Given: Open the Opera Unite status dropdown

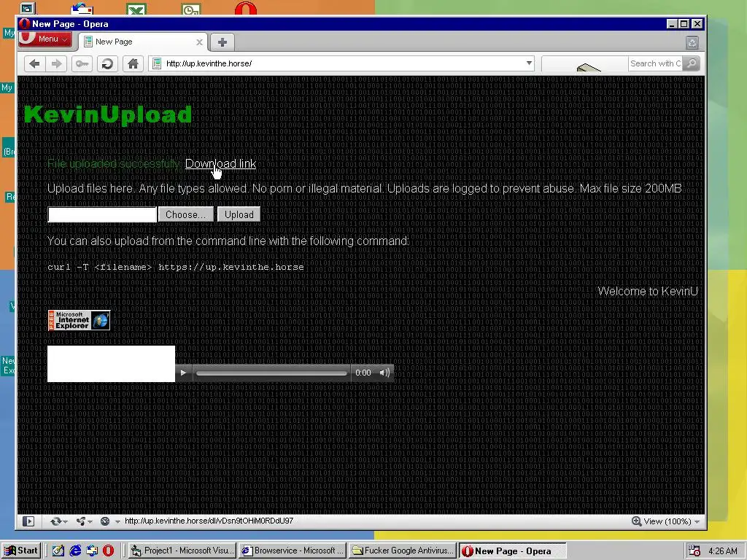Looking at the screenshot, I should pos(84,521).
